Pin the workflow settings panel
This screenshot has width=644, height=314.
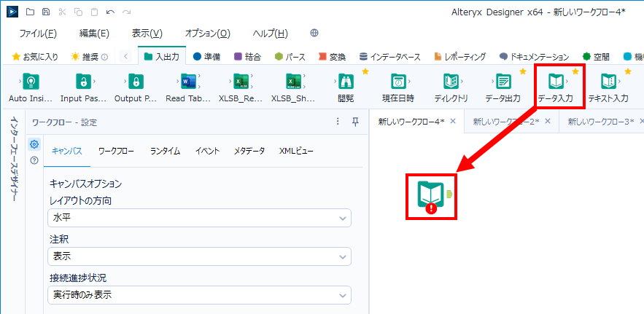pyautogui.click(x=355, y=122)
